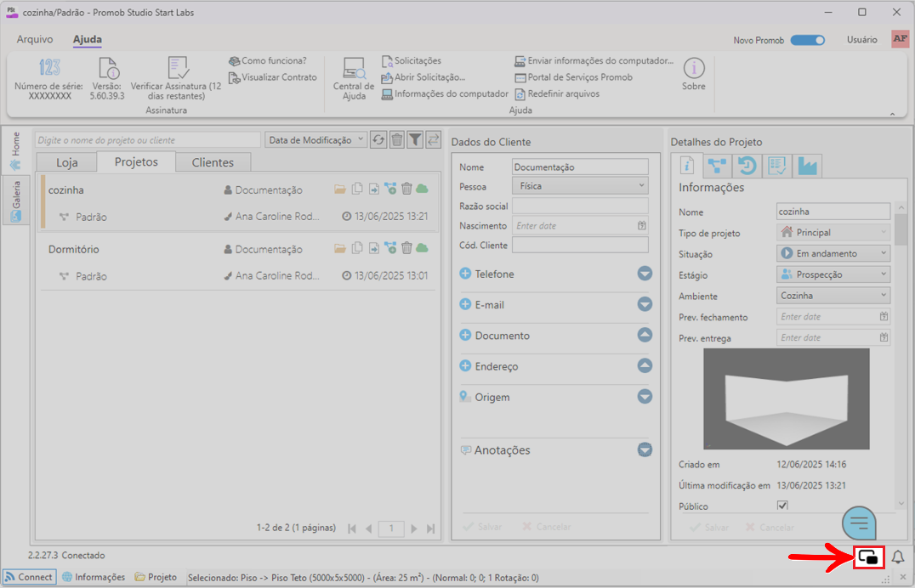Open the project structure tab in Detalhes
Image resolution: width=915 pixels, height=588 pixels.
(x=717, y=167)
